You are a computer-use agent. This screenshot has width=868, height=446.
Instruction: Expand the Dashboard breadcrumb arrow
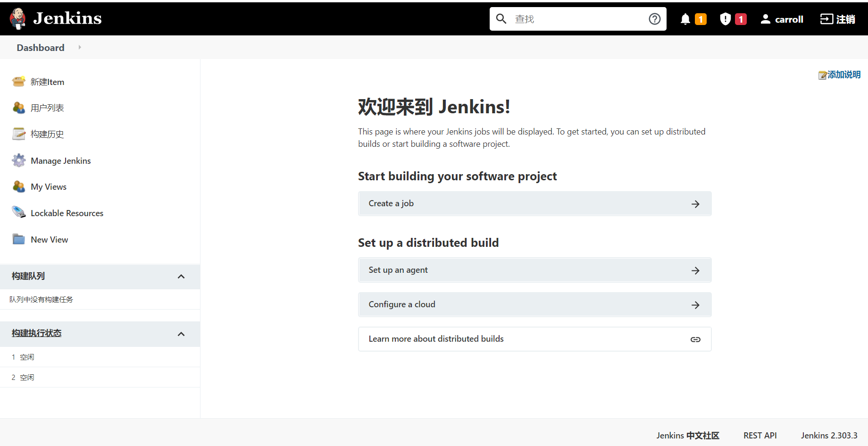coord(80,47)
